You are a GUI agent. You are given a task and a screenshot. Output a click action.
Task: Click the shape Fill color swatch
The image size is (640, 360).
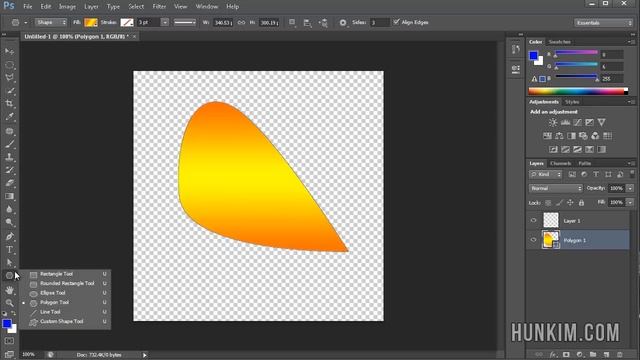click(91, 22)
